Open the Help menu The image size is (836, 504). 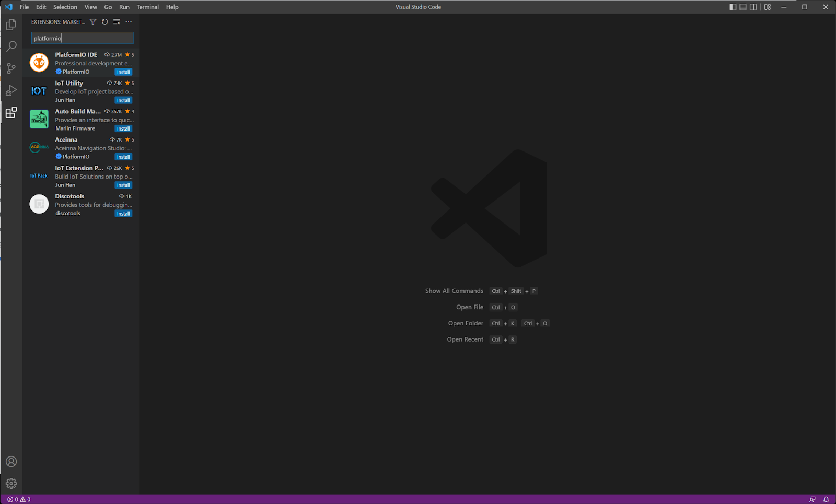(172, 7)
